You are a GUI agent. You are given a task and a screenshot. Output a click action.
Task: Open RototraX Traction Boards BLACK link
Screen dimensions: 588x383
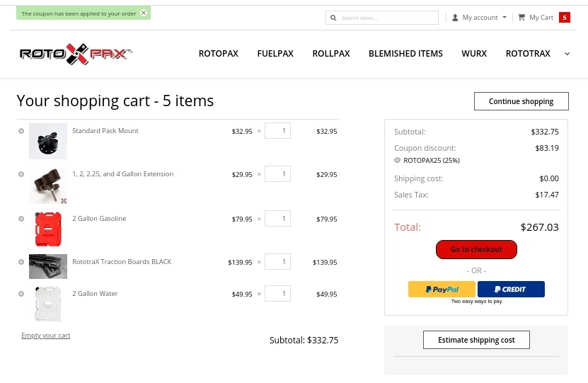pyautogui.click(x=122, y=261)
